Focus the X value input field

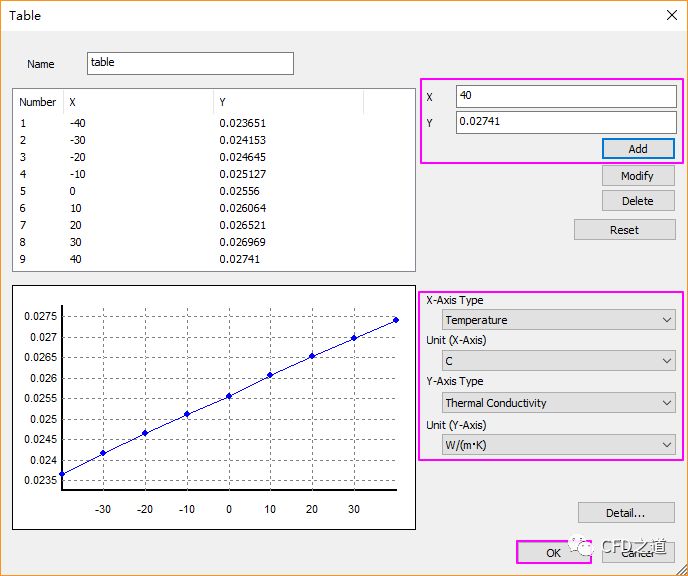[565, 96]
